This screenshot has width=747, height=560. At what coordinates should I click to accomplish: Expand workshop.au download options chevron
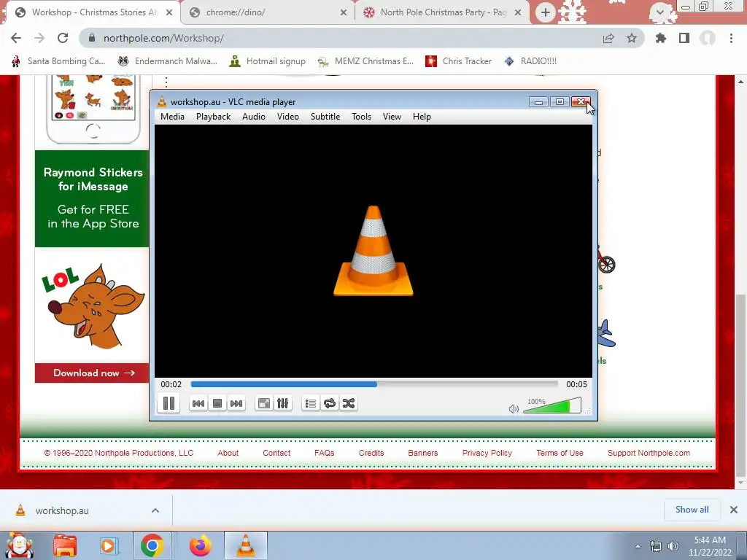[x=155, y=510]
